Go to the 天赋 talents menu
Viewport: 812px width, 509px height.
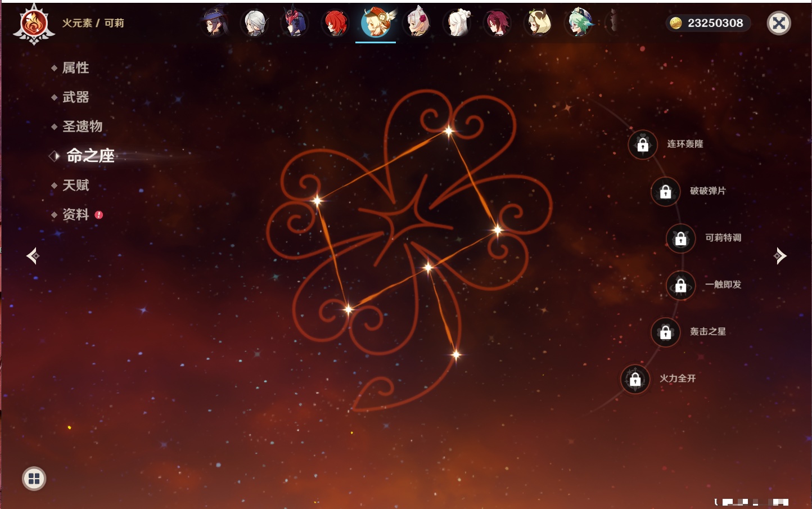coord(75,185)
